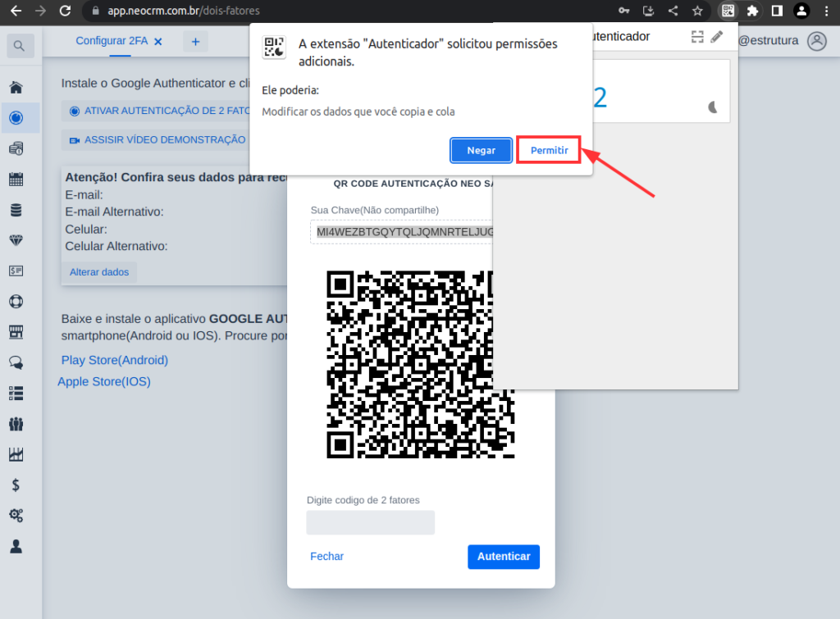Image resolution: width=840 pixels, height=619 pixels.
Task: Click the Autenticar button
Action: pyautogui.click(x=504, y=556)
